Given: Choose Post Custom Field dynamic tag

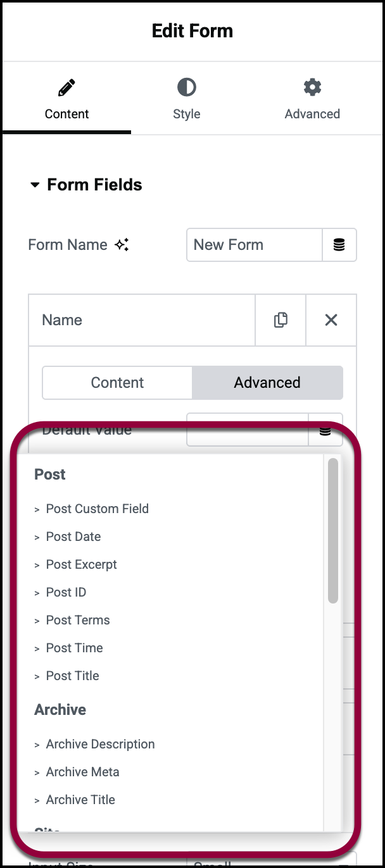Looking at the screenshot, I should pyautogui.click(x=97, y=509).
